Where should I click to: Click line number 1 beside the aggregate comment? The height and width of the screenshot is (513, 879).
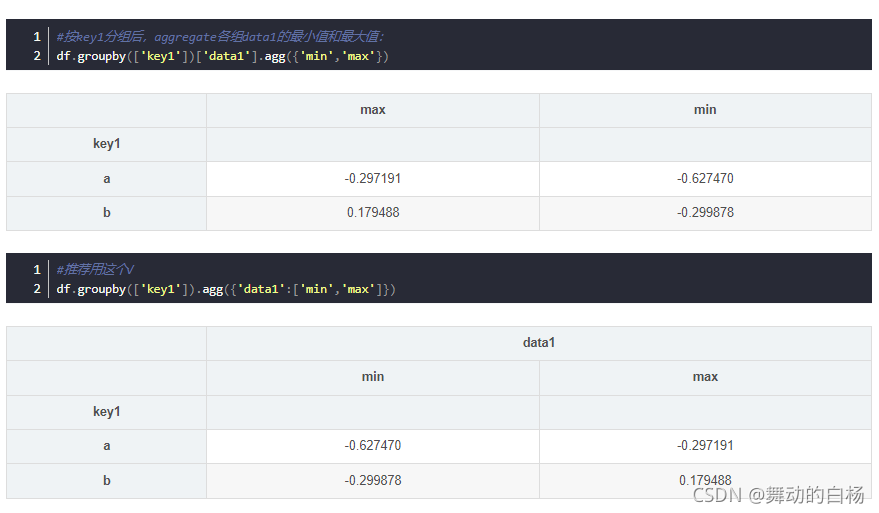pyautogui.click(x=37, y=37)
